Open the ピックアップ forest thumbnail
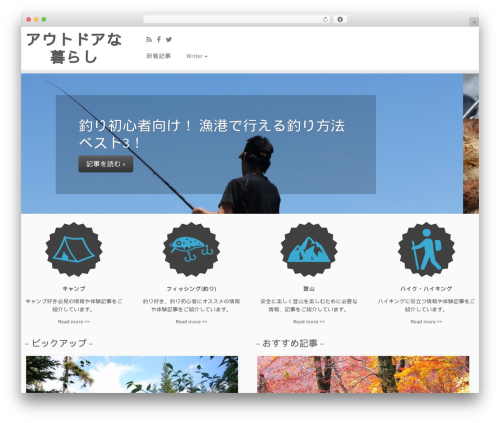This screenshot has height=423, width=500. (x=132, y=374)
